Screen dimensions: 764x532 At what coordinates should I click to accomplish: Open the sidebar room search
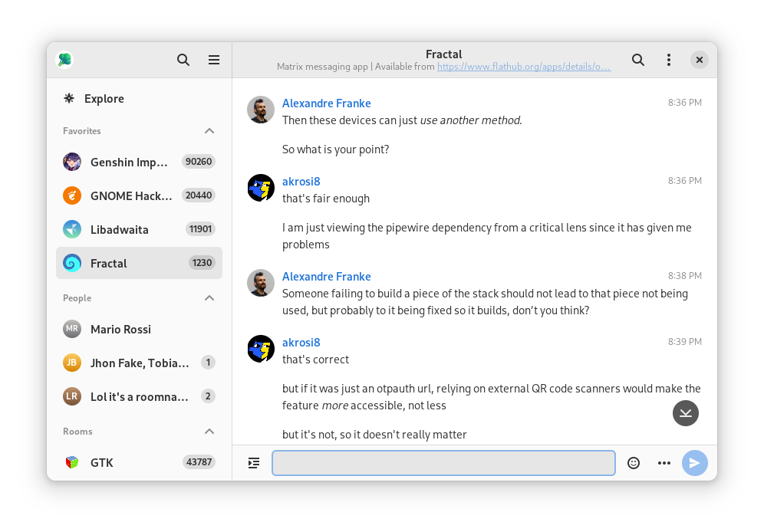coord(183,60)
